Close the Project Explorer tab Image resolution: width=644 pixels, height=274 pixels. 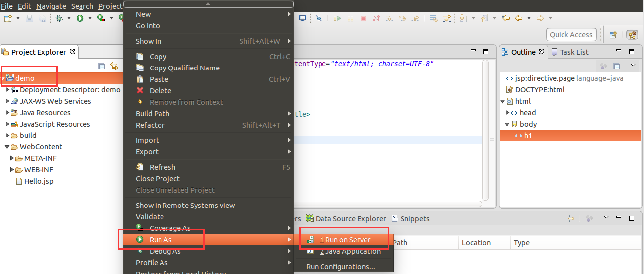pos(72,52)
